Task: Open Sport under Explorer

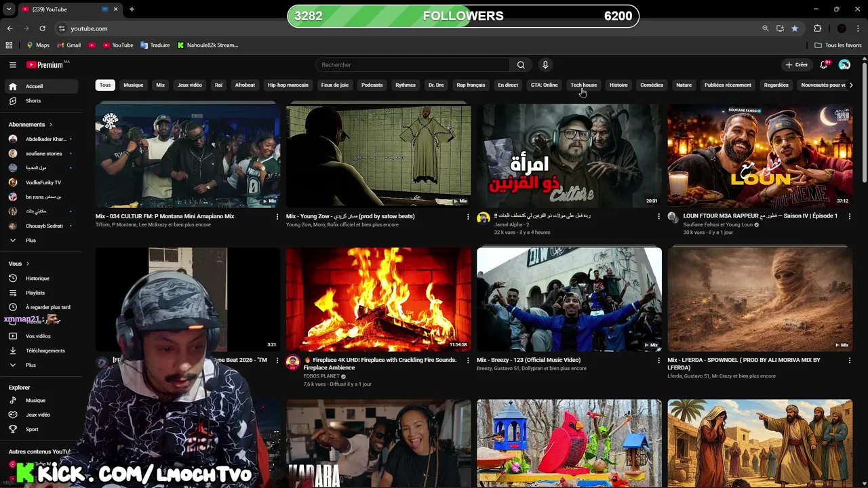Action: tap(42, 430)
